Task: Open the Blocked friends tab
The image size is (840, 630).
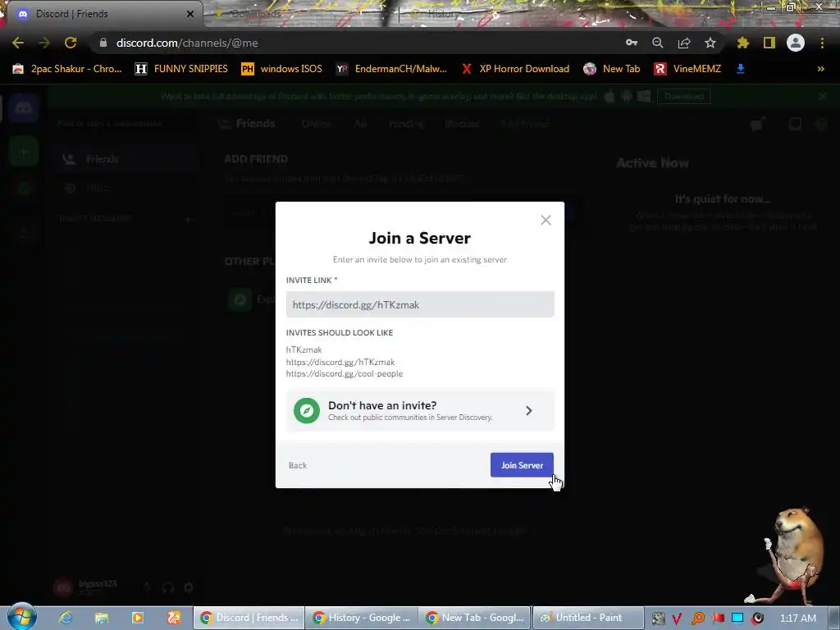Action: tap(462, 124)
